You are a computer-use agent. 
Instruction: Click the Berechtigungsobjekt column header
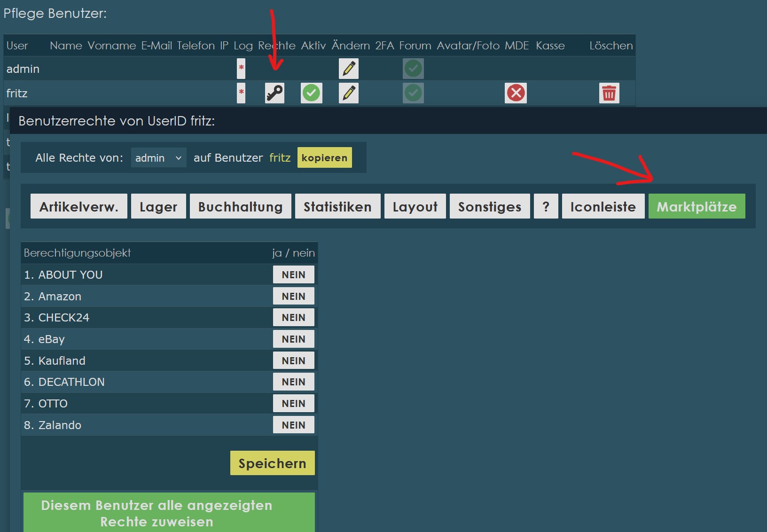78,253
